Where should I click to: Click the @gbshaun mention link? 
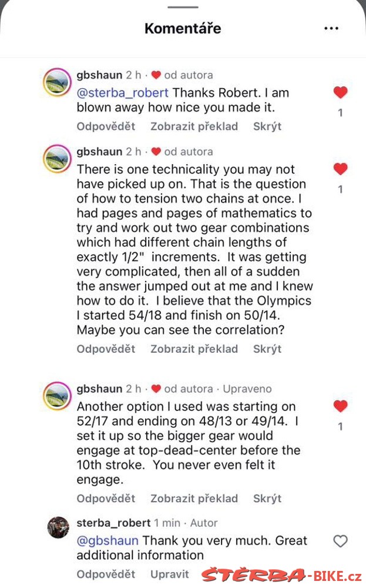[108, 541]
